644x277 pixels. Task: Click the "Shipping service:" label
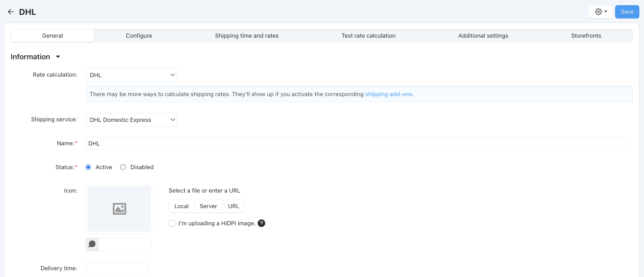point(54,119)
